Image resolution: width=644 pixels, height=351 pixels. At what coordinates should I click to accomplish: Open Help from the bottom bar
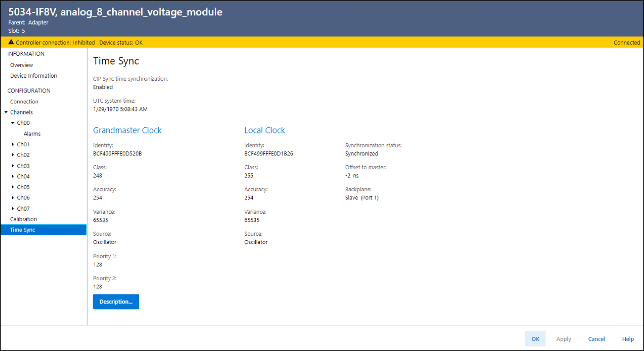[x=628, y=339]
